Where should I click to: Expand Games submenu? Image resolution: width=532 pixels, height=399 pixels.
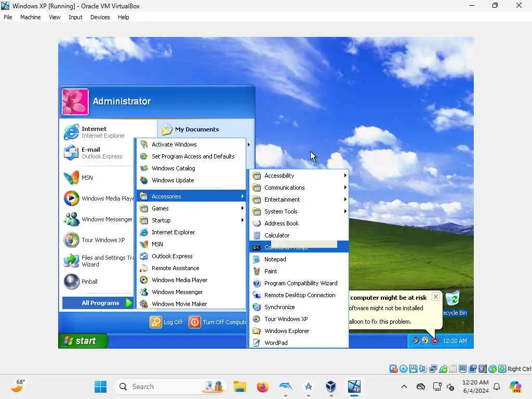(x=191, y=208)
